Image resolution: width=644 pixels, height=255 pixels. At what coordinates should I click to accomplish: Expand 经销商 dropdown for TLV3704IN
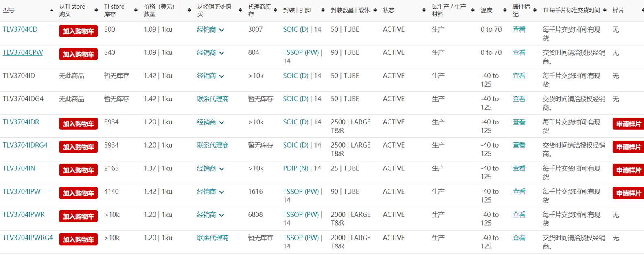221,169
